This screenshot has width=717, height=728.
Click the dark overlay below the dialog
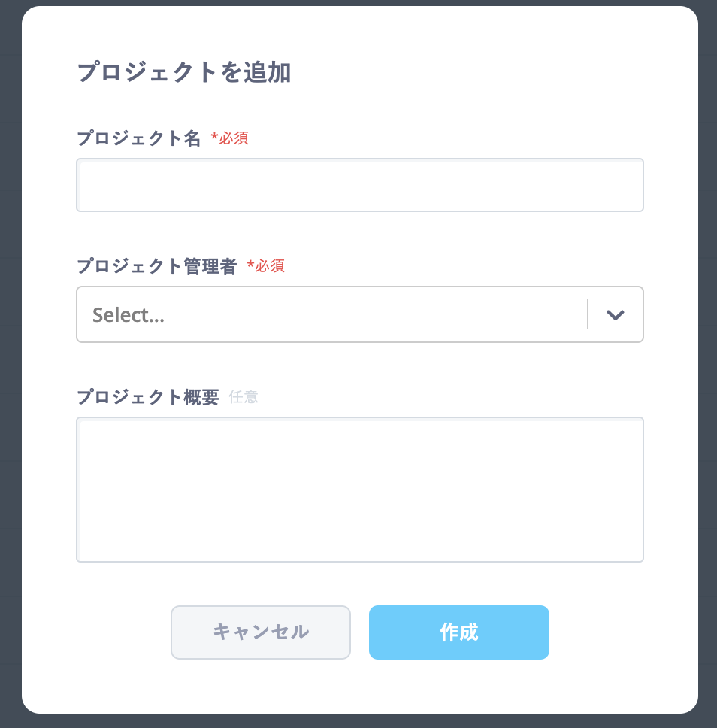click(x=359, y=721)
